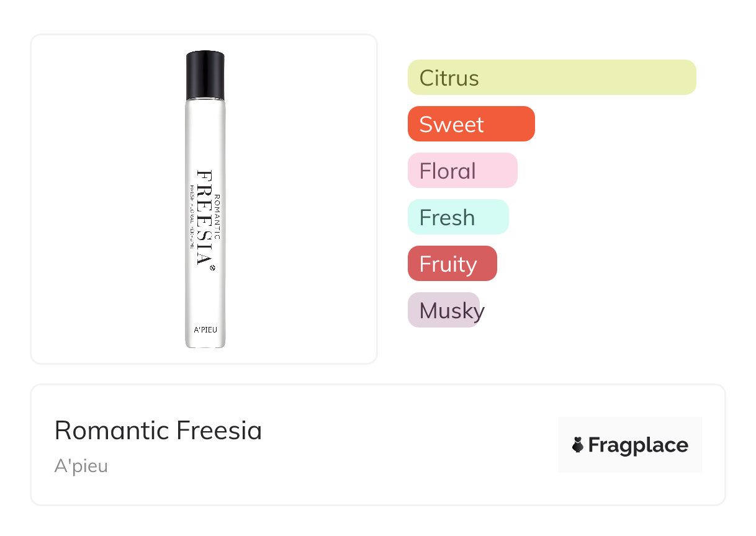Open the Romantic Freesia title

coord(158,431)
